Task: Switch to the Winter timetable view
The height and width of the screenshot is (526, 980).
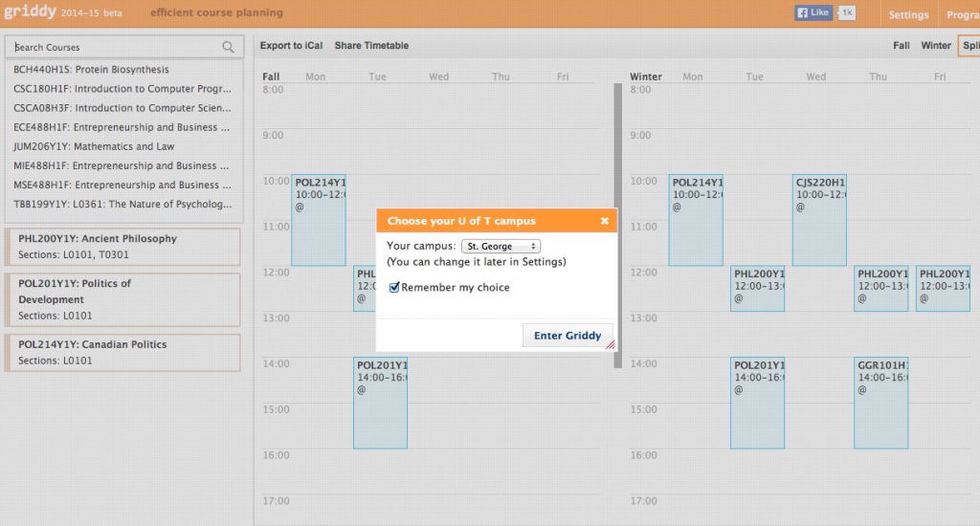Action: pos(935,46)
